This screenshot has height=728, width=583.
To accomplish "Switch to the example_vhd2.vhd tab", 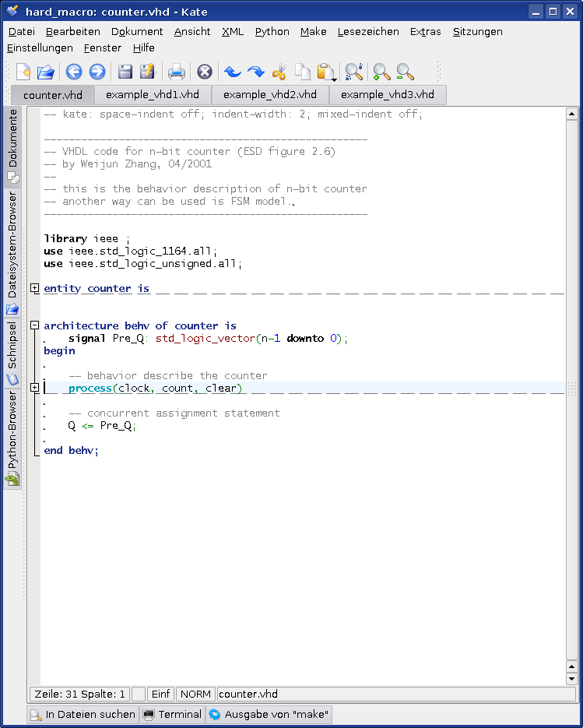I will [x=270, y=95].
